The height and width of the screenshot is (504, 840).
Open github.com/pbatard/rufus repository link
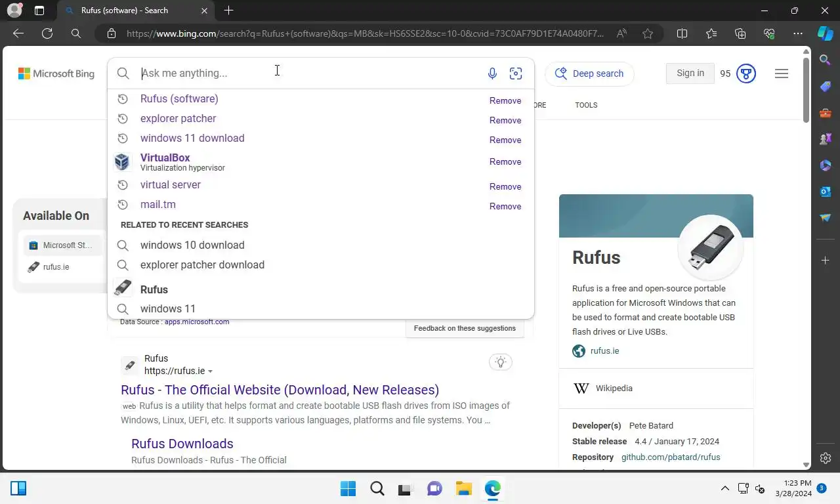(x=671, y=457)
